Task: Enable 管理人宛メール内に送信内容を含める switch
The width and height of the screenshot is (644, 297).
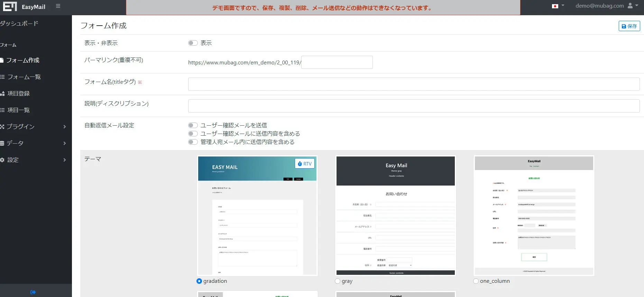Action: 193,142
